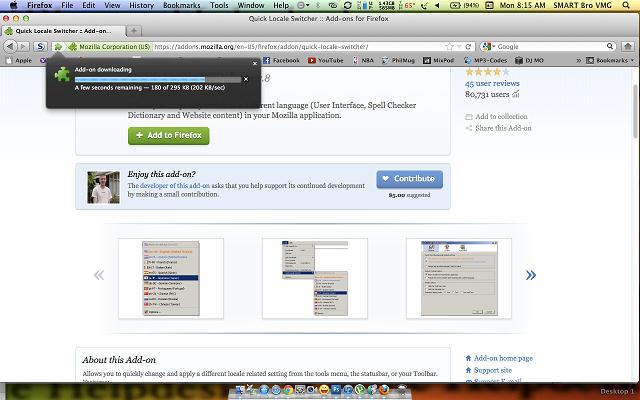The height and width of the screenshot is (400, 640).
Task: Open Google Chrome from the Dock
Action: pyautogui.click(x=288, y=389)
